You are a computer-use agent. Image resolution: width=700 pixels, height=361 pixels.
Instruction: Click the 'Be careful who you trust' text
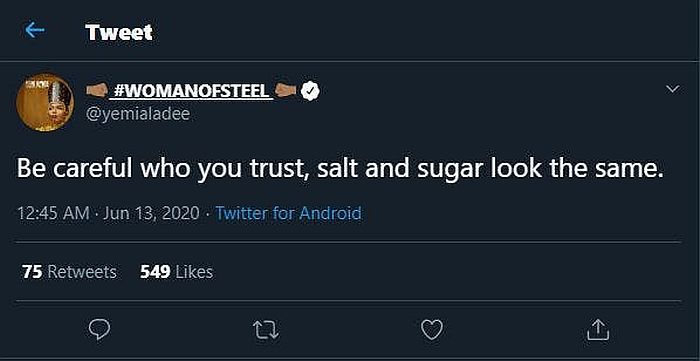pyautogui.click(x=163, y=170)
